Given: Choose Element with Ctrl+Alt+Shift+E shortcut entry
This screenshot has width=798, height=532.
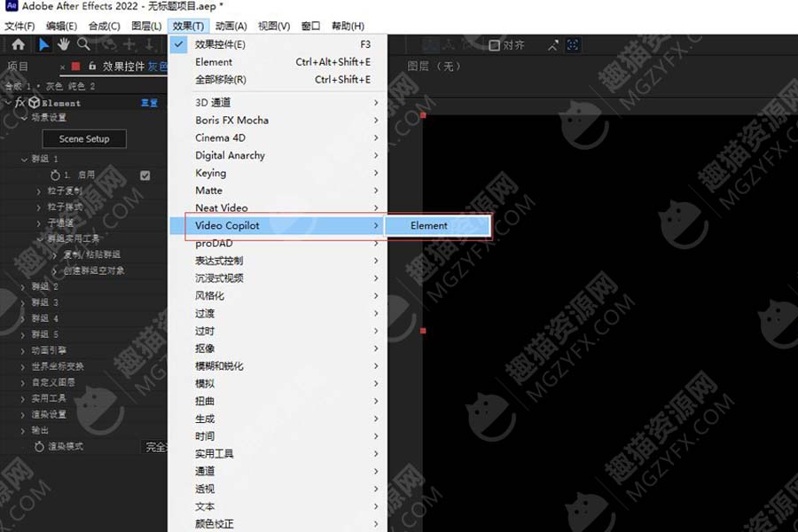Looking at the screenshot, I should point(278,62).
